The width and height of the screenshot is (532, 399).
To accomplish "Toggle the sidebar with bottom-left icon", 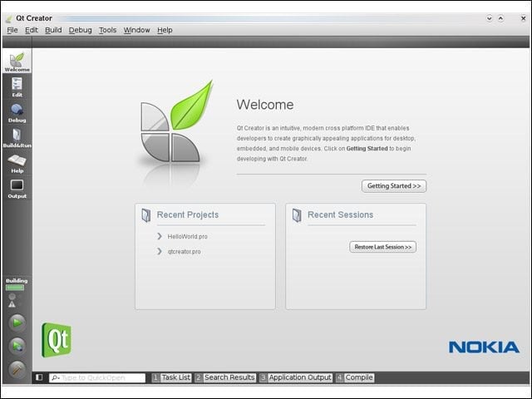I will 39,377.
